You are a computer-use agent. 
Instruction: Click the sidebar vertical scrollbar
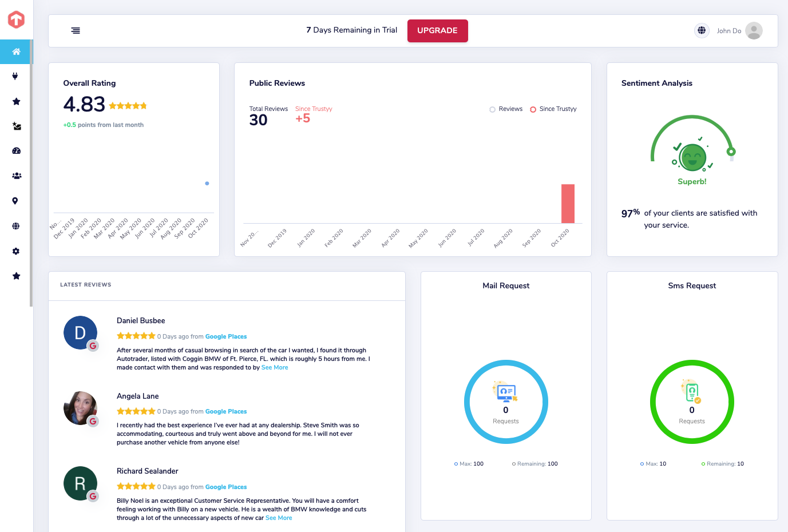31,173
